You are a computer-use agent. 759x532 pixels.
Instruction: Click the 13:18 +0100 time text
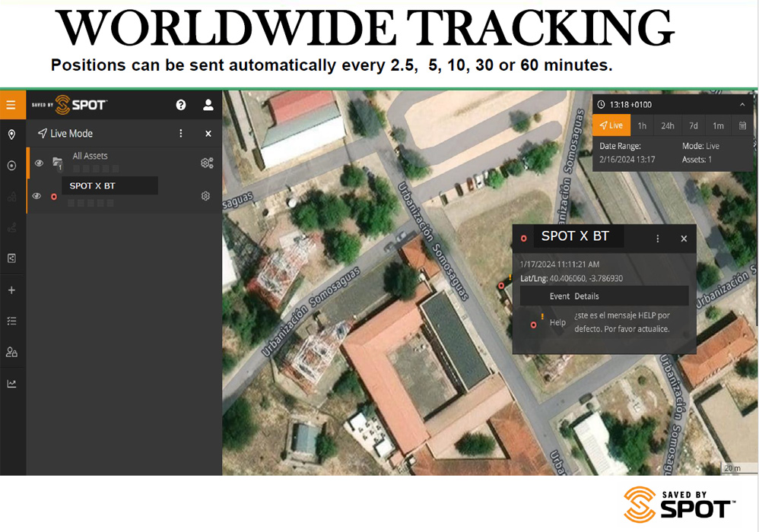pyautogui.click(x=630, y=104)
